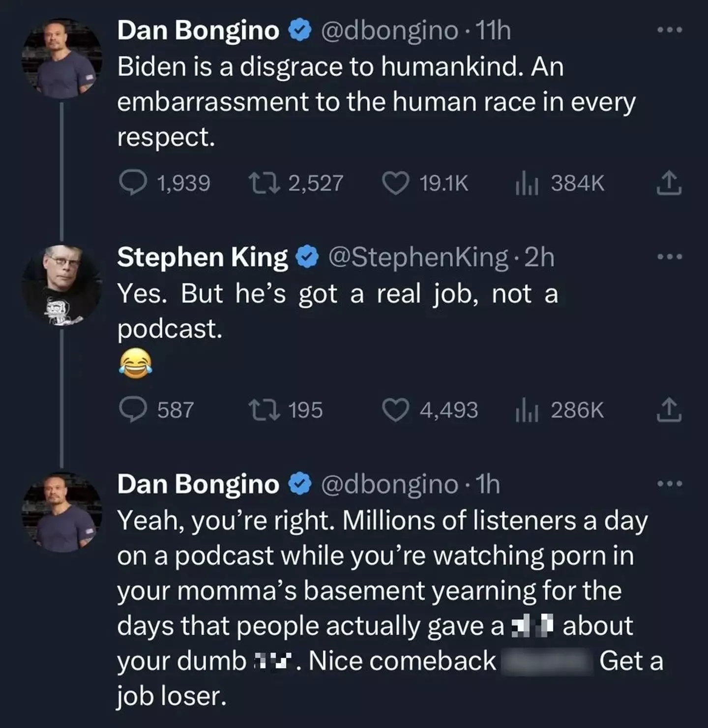Like Stephen King's tweet
708x728 pixels.
(396, 410)
